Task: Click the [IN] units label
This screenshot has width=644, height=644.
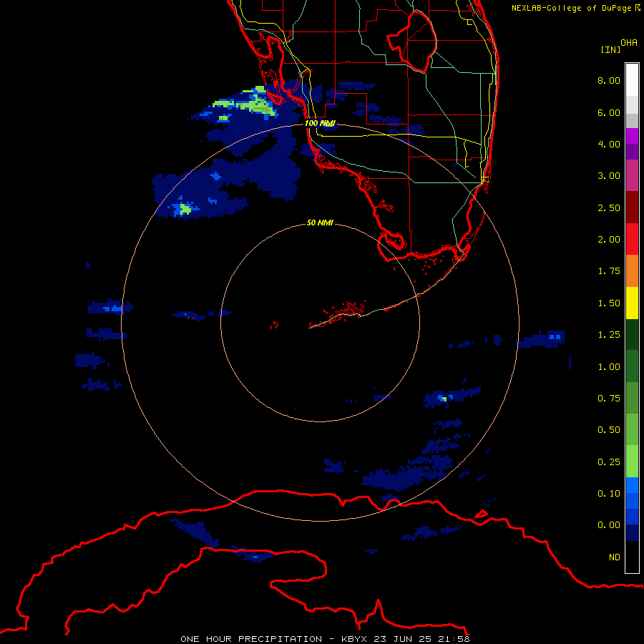Action: point(610,49)
